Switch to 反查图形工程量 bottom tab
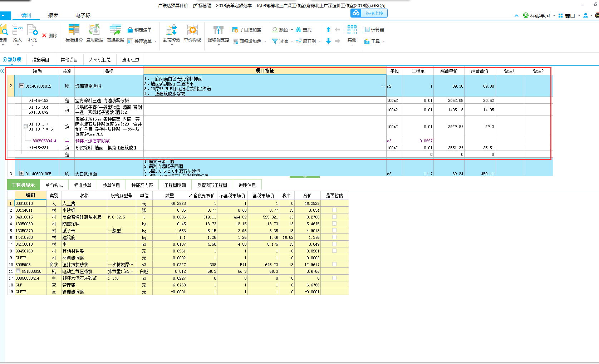This screenshot has width=599, height=364. (x=212, y=185)
